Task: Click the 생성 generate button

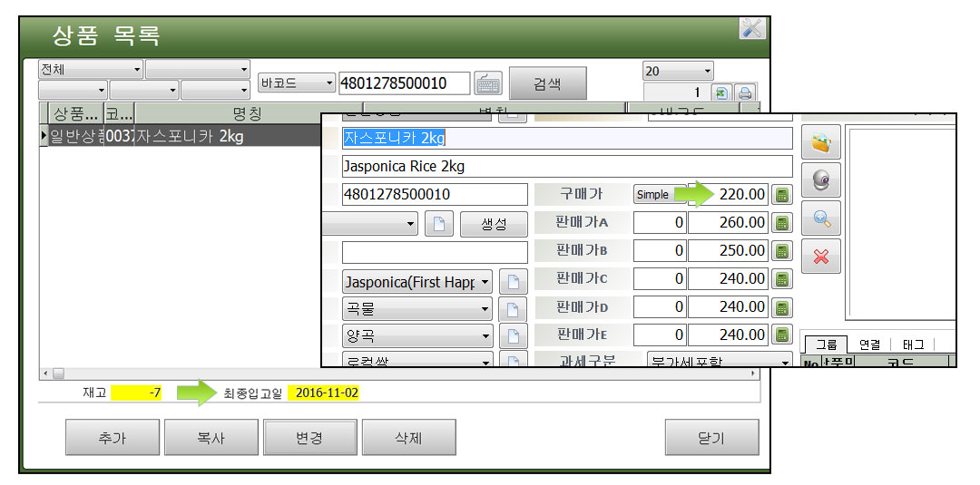Action: (494, 224)
